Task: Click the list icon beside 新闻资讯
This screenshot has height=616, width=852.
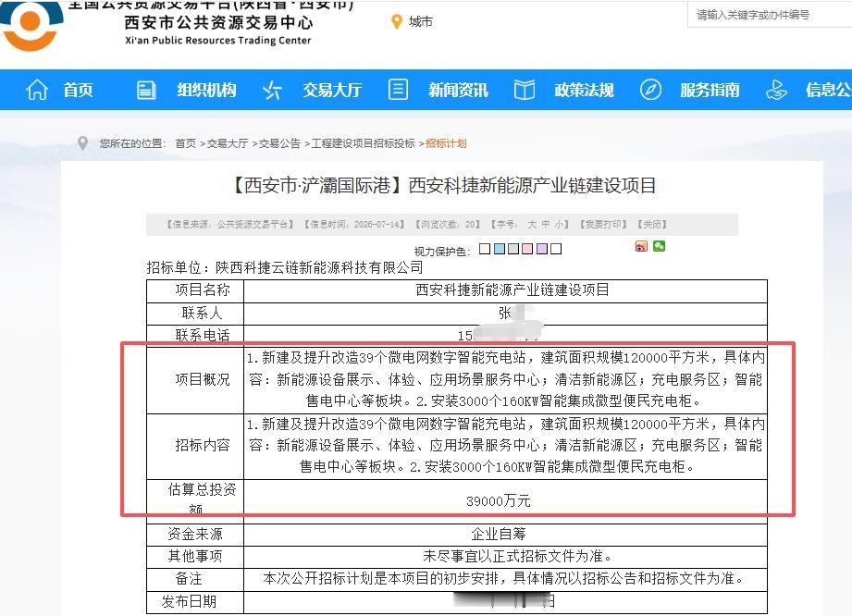Action: [x=398, y=89]
